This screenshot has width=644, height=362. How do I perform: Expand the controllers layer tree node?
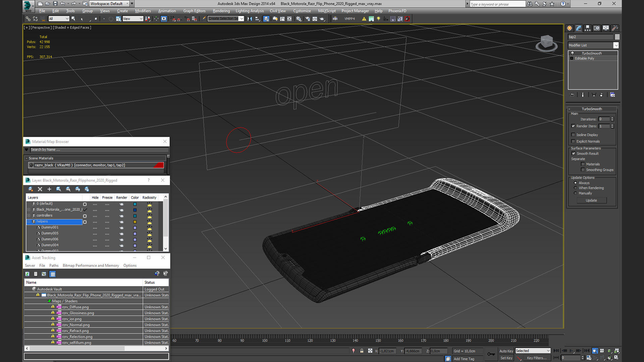tap(29, 216)
